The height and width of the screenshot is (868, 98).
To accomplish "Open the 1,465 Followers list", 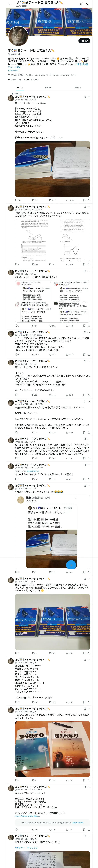I will (31, 80).
